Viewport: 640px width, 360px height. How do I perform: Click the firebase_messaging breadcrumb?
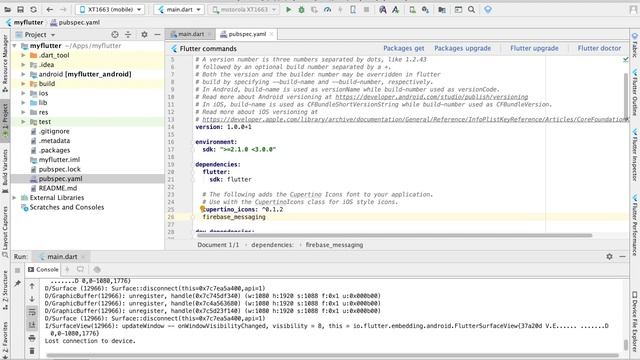[x=334, y=245]
